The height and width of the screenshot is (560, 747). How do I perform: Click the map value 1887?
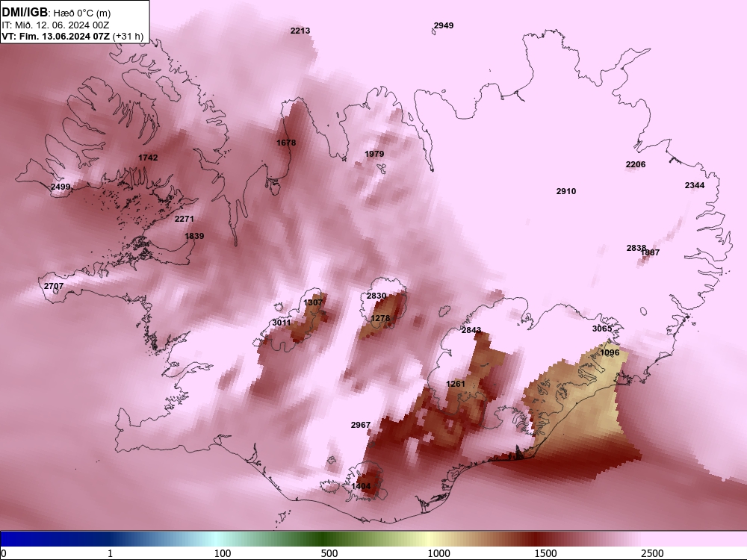(651, 252)
